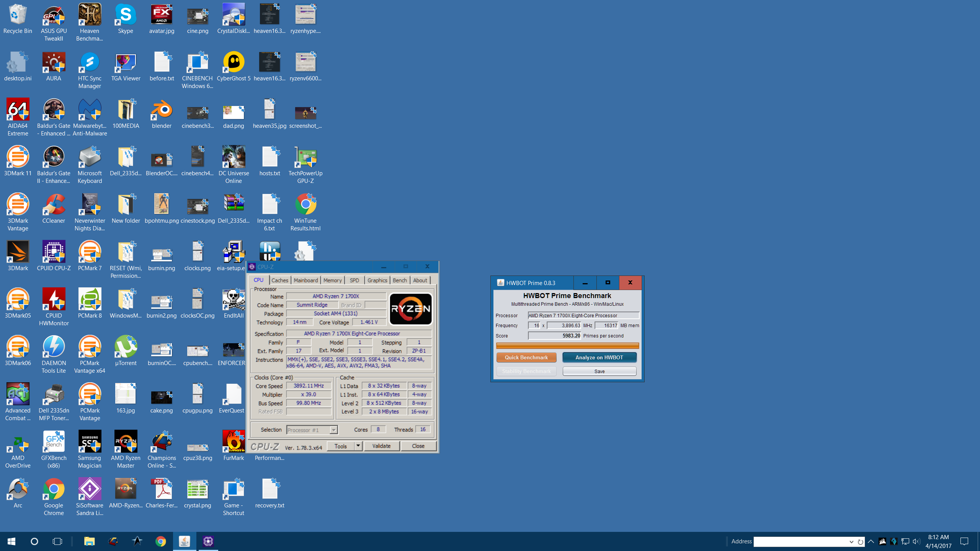Click the taskbar clock showing 8:12 AM
The height and width of the screenshot is (551, 980).
click(939, 541)
